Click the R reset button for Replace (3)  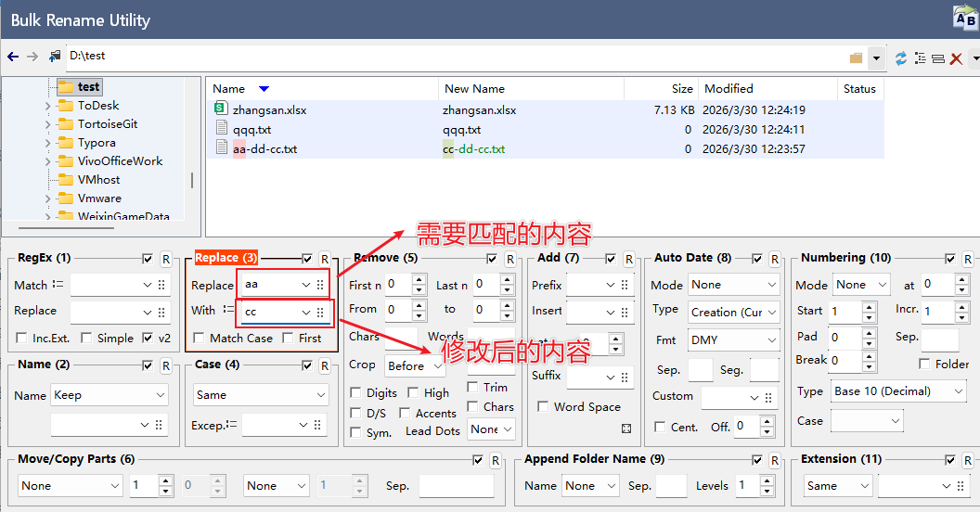tap(324, 259)
